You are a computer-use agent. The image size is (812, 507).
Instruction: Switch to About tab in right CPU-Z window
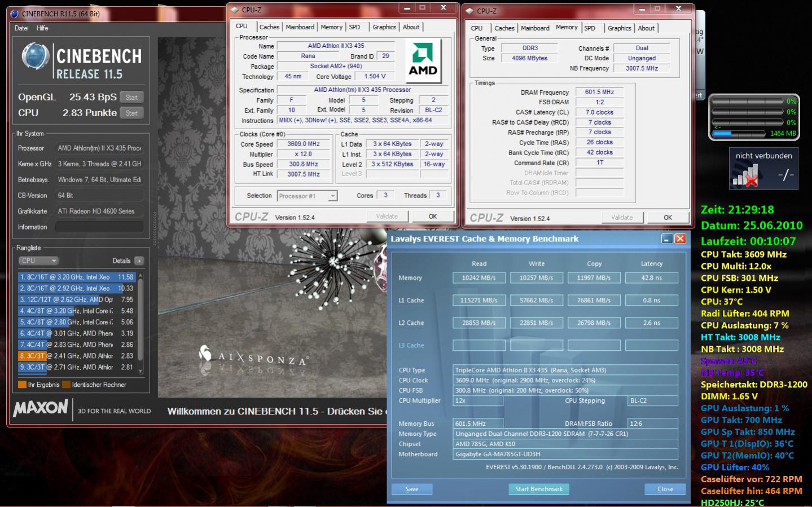pyautogui.click(x=646, y=28)
